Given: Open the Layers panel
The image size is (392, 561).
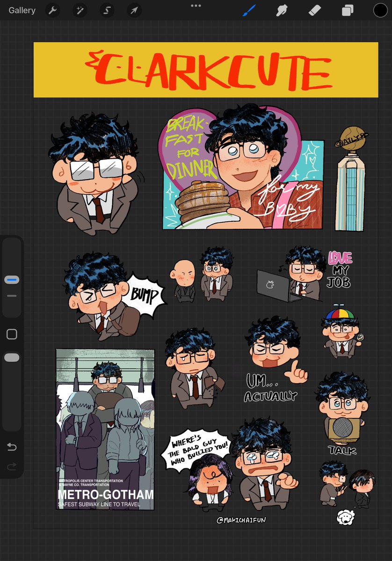Looking at the screenshot, I should (x=348, y=10).
